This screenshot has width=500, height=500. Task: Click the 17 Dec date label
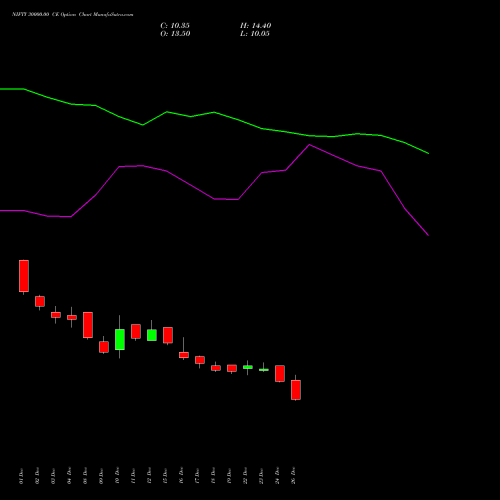click(x=197, y=476)
